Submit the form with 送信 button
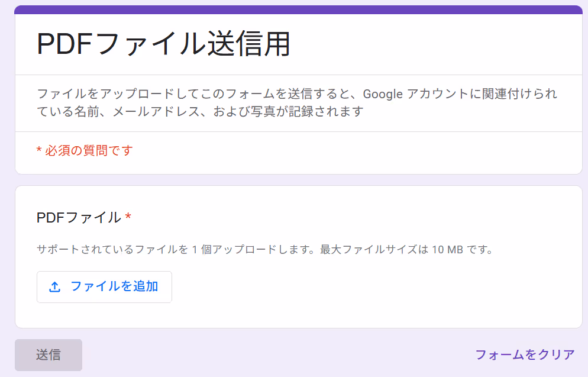The height and width of the screenshot is (377, 588). click(x=49, y=355)
